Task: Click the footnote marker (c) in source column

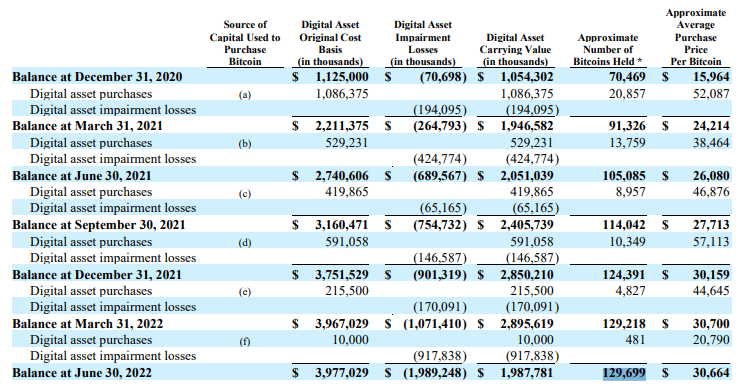Action: 245,193
